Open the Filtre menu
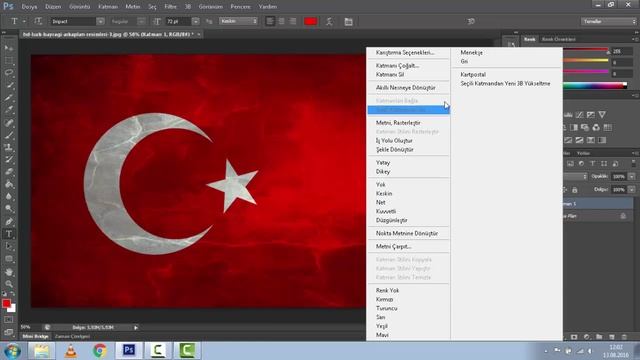The image size is (640, 360). point(170,7)
